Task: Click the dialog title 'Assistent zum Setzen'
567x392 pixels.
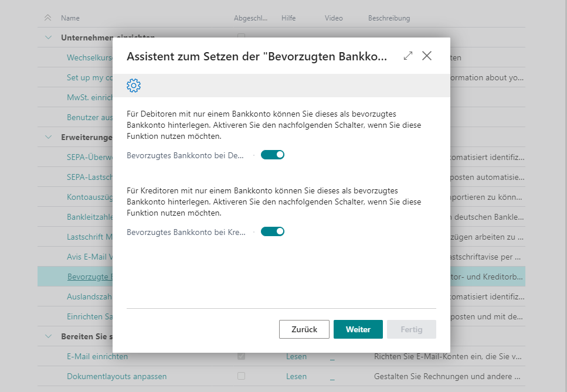Action: tap(256, 56)
